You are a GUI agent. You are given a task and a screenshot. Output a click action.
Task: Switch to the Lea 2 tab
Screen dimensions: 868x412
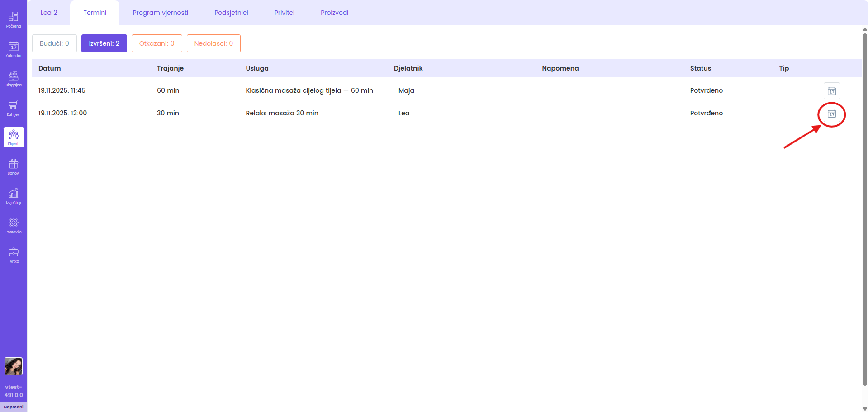49,13
